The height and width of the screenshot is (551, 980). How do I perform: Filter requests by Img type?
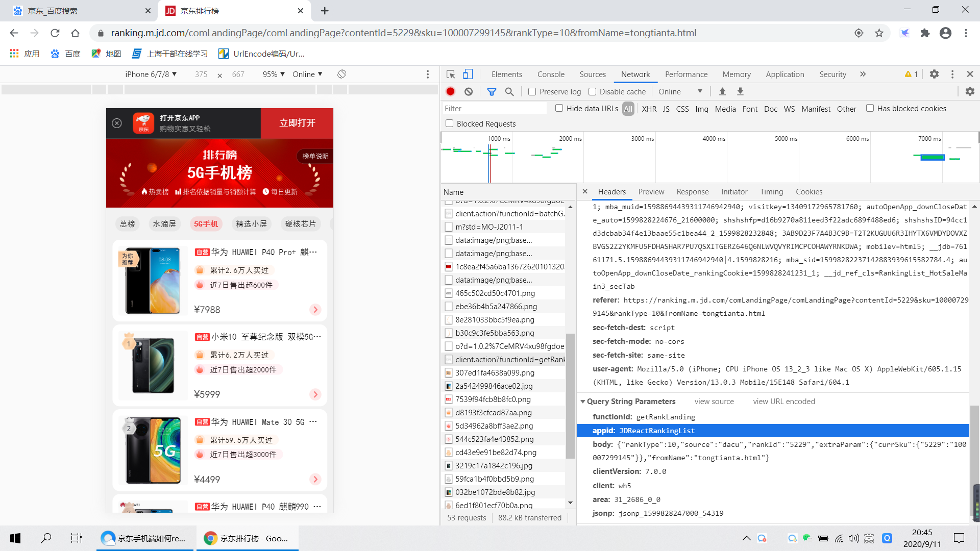pyautogui.click(x=702, y=109)
